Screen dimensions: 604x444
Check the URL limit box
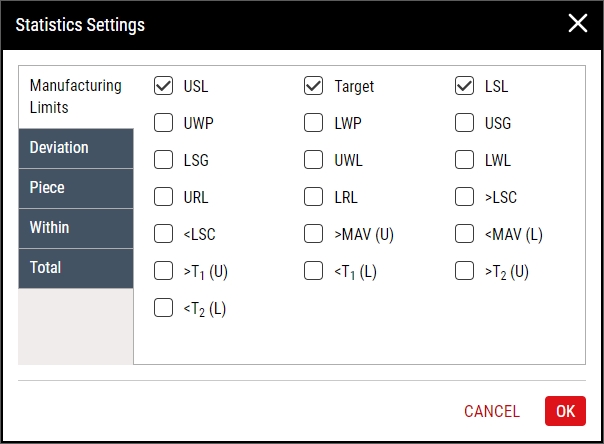click(x=163, y=196)
